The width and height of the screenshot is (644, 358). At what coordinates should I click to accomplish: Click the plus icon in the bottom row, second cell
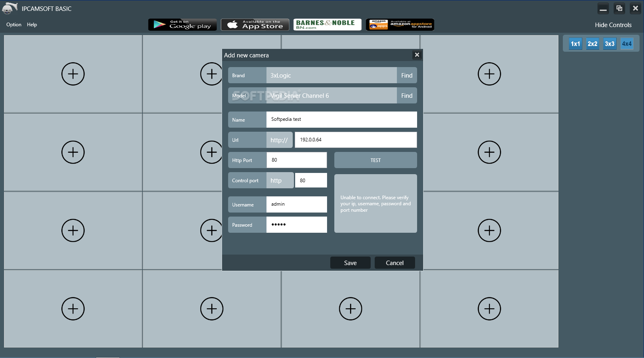click(212, 309)
